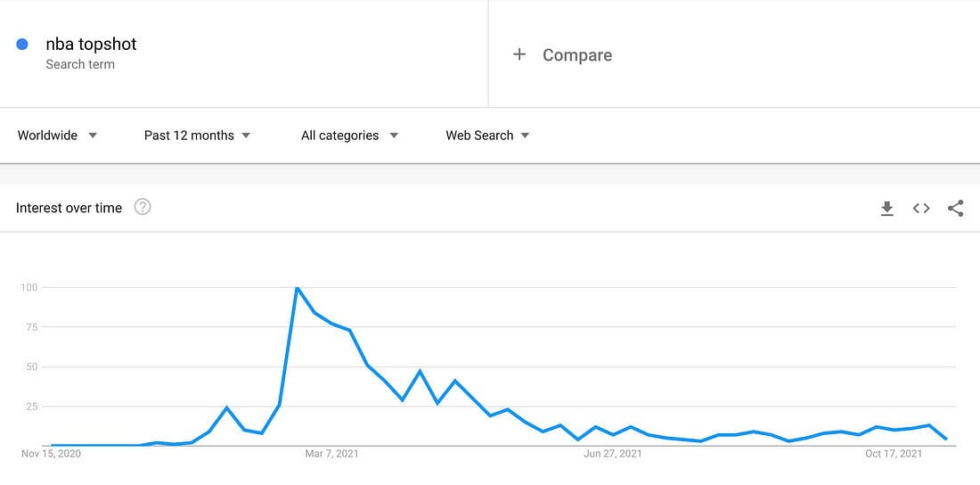Click the Nov 15, 2020 axis label
The image size is (980, 485).
pos(52,454)
